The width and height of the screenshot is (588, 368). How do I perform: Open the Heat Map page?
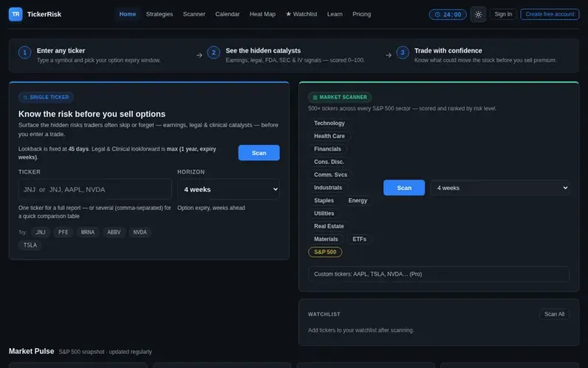coord(262,14)
